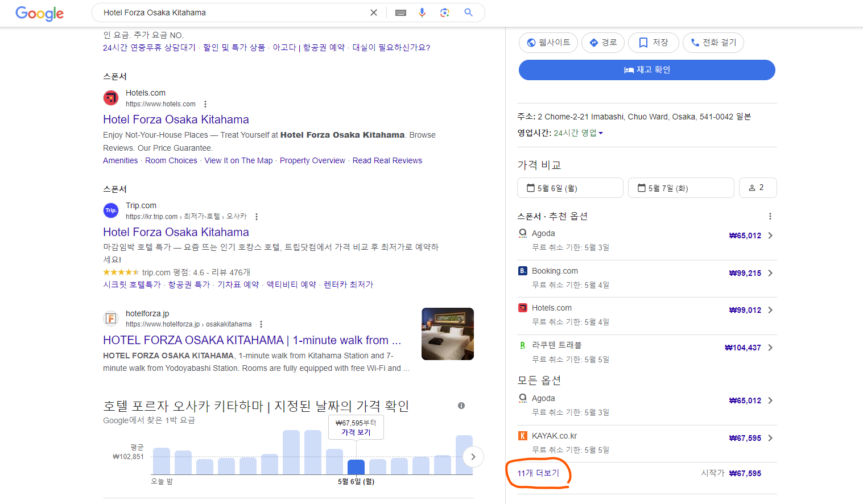Click 할인 및 특가 상품 link

click(234, 47)
